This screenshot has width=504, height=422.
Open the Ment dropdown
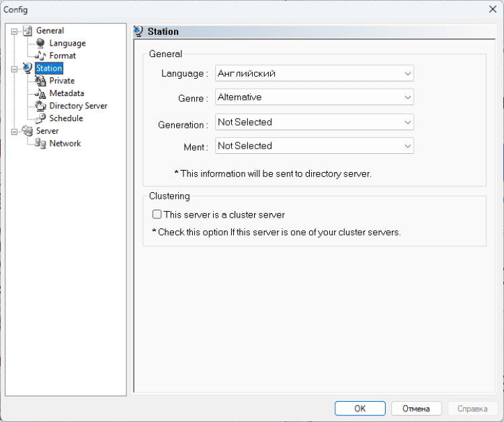coord(314,146)
